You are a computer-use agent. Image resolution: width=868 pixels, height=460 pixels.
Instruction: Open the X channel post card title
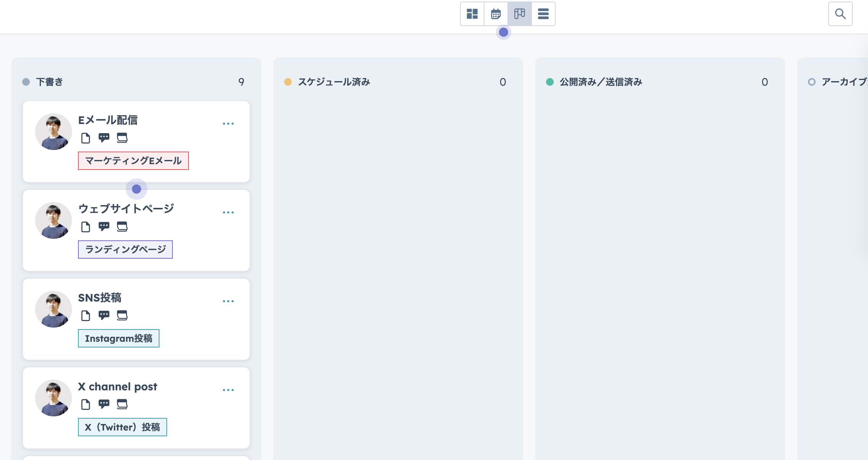(x=117, y=387)
